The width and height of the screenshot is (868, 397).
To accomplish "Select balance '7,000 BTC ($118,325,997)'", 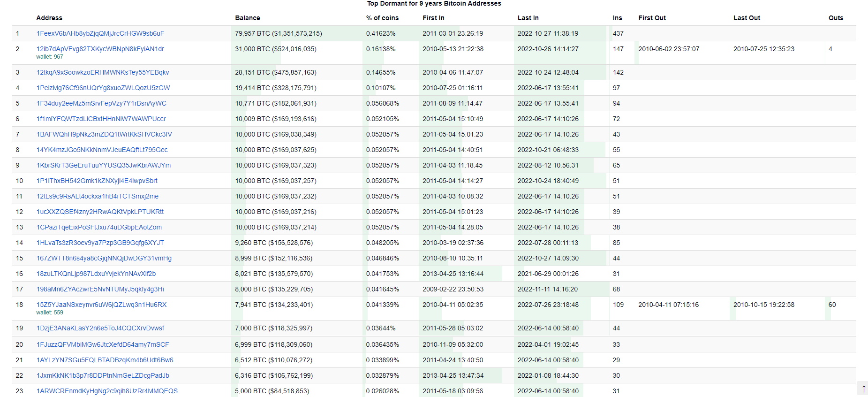I will pyautogui.click(x=274, y=328).
